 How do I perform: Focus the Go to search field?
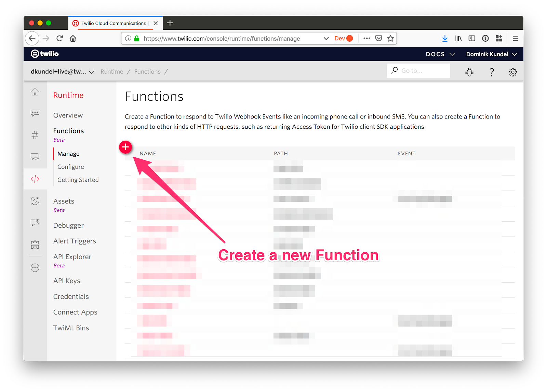pyautogui.click(x=418, y=71)
